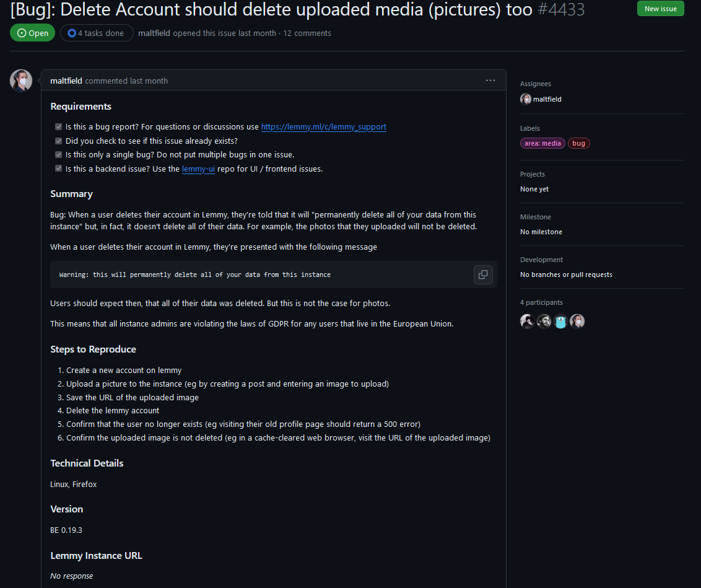Toggle 'Did you check if issue exists' checkbox
This screenshot has height=588, width=701.
59,141
